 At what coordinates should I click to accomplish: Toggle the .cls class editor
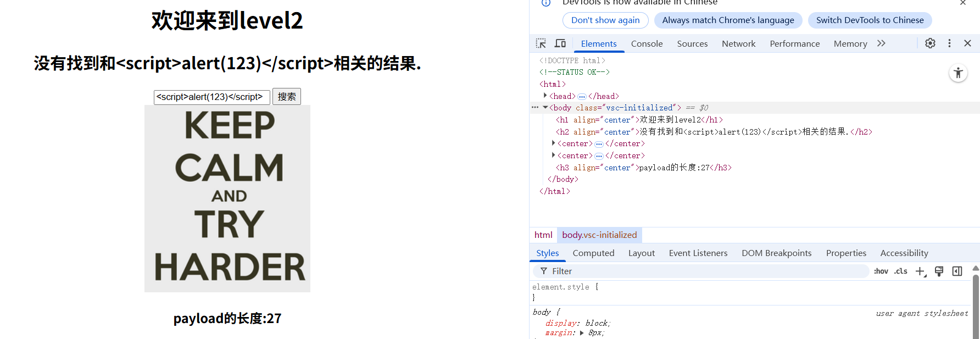pyautogui.click(x=901, y=271)
